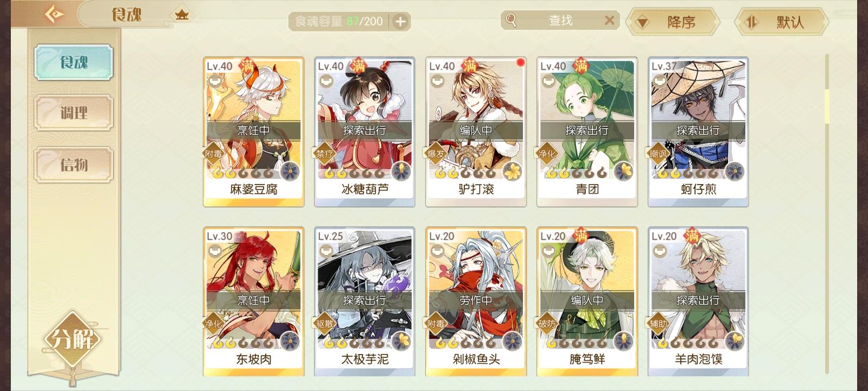Viewport: 868px width, 391px height.
Task: Select the 食魂 side tab
Action: point(74,62)
